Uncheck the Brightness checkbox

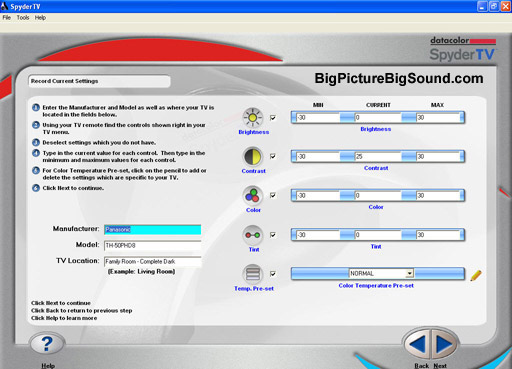click(x=273, y=118)
